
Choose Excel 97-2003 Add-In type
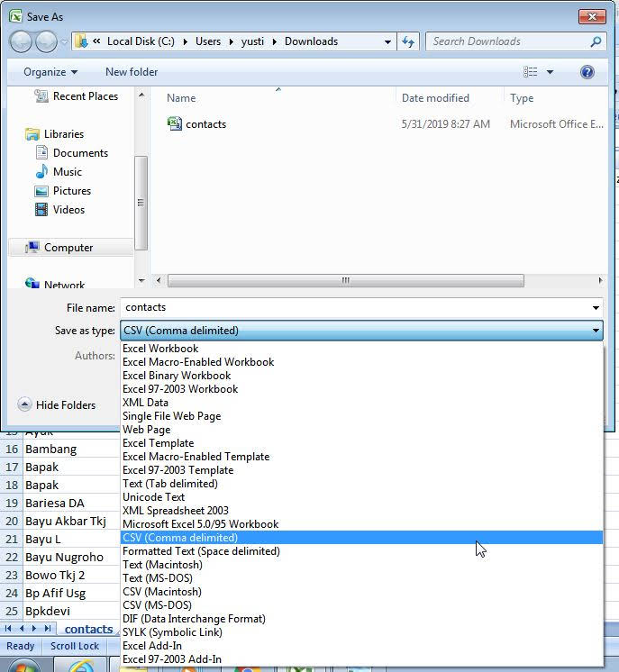tap(362, 659)
